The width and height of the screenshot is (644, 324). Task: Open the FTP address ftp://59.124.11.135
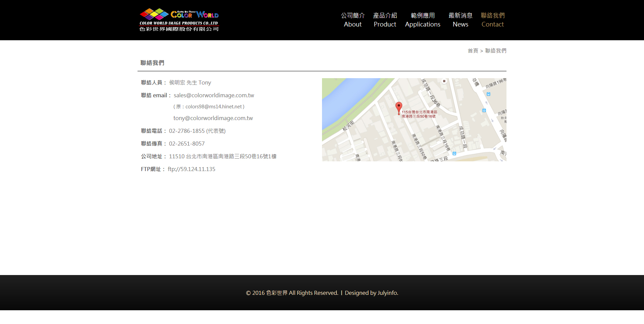(x=192, y=169)
